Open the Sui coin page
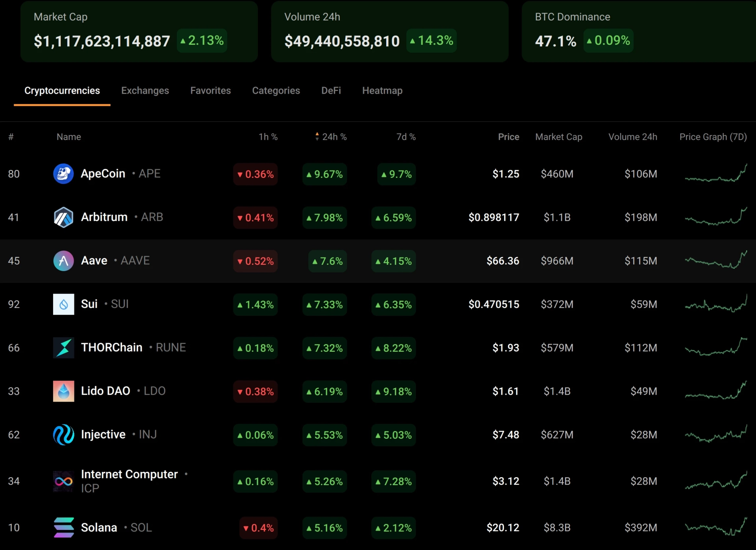The width and height of the screenshot is (756, 550). (89, 304)
